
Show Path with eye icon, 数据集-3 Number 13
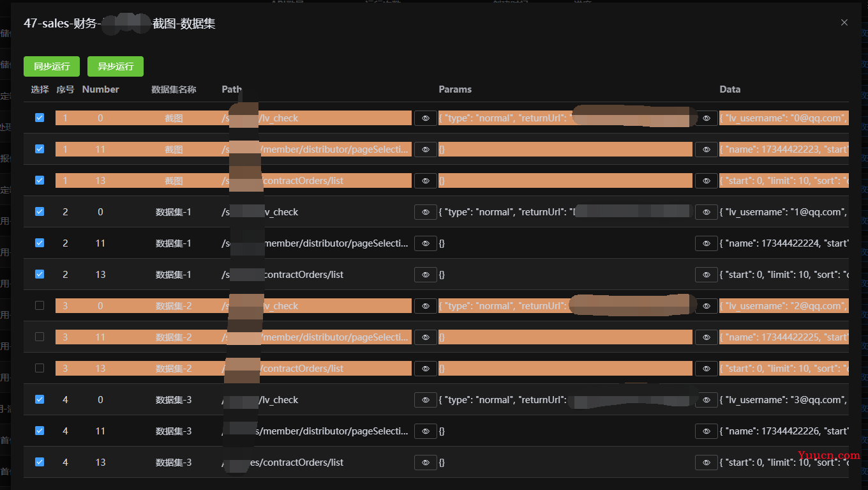click(426, 463)
